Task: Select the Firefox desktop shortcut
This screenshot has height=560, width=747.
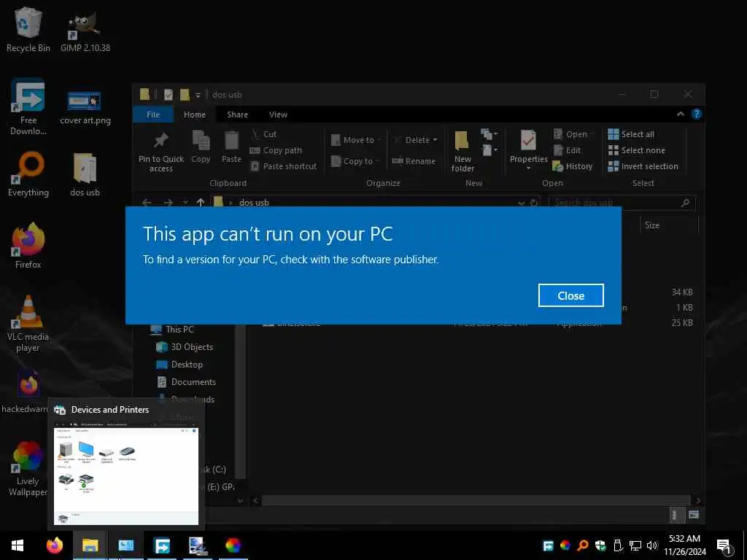Action: coord(28,246)
